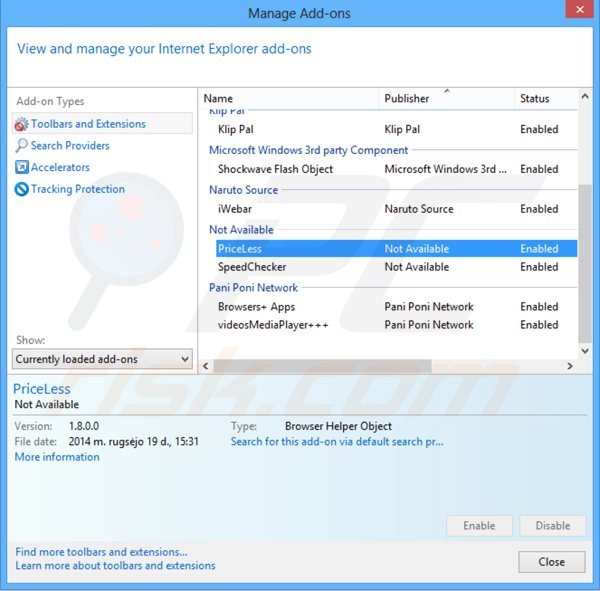This screenshot has width=600, height=591.
Task: Click the Accelerators icon
Action: [x=21, y=168]
